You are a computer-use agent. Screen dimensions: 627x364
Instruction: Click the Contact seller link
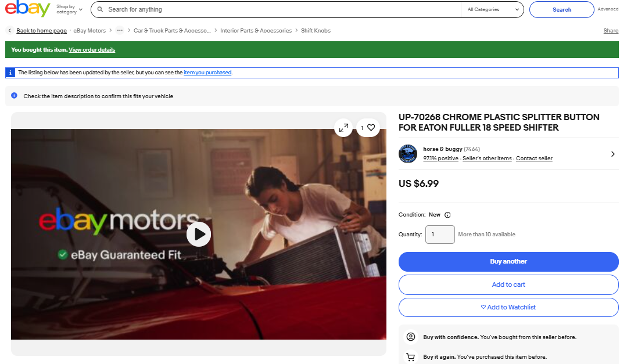pyautogui.click(x=534, y=158)
